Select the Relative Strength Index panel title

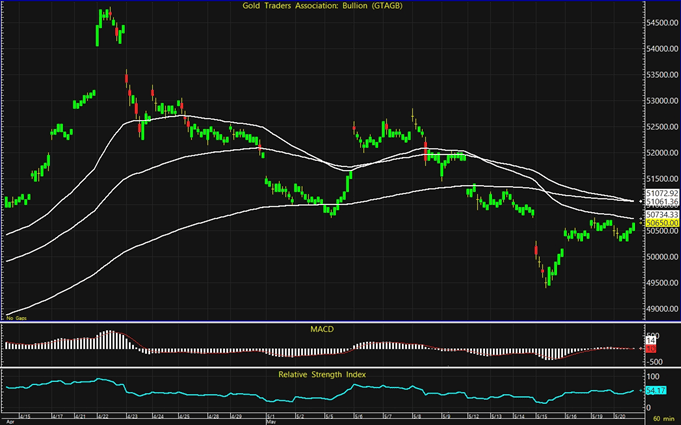[320, 374]
